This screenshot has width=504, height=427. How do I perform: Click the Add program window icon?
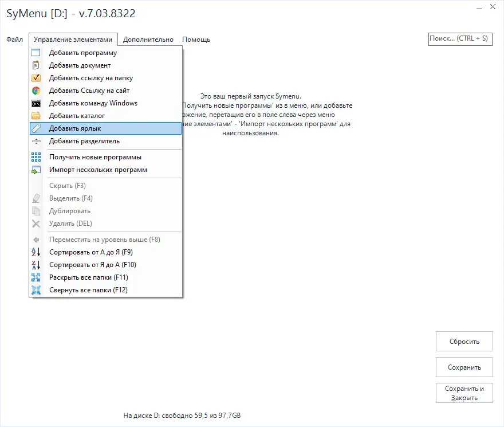coord(36,53)
